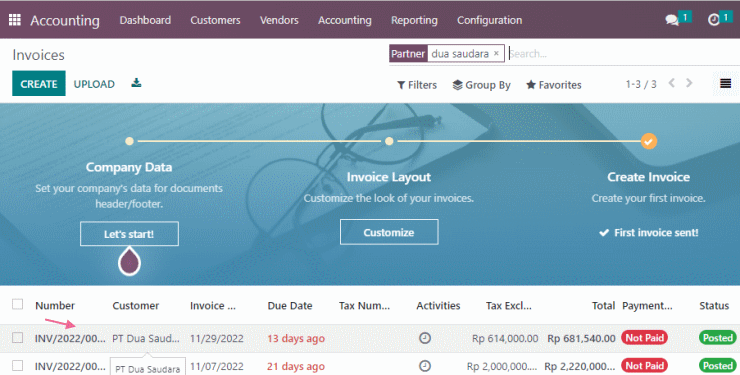Open the Group By dropdown
This screenshot has width=740, height=375.
pyautogui.click(x=481, y=85)
